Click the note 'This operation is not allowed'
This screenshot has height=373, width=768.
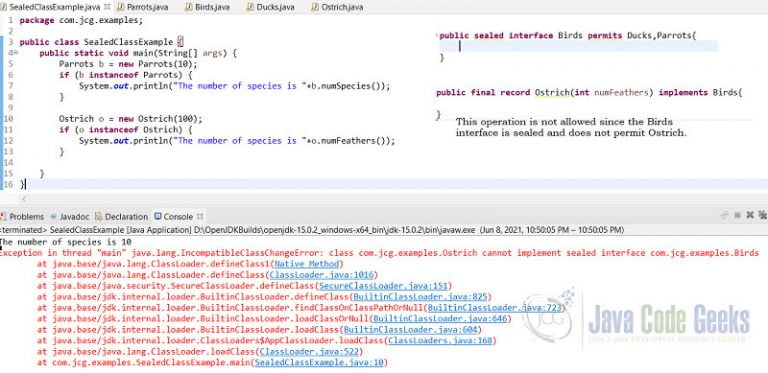click(571, 127)
